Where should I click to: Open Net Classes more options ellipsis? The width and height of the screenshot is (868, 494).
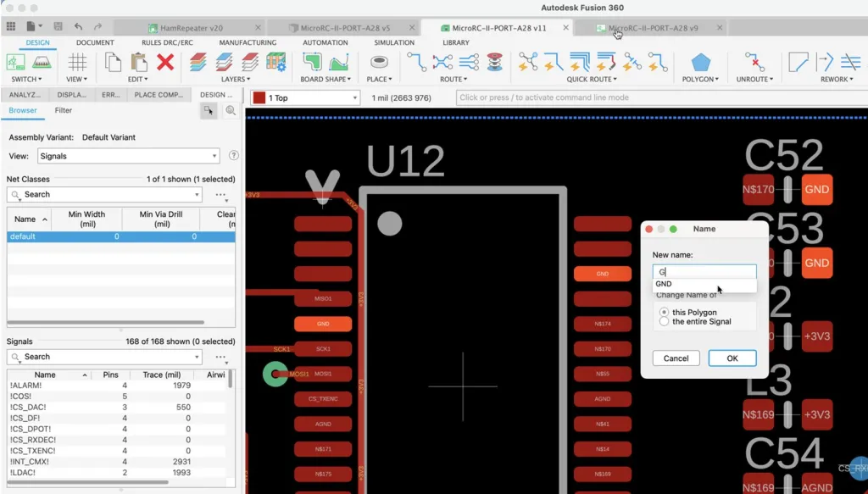tap(220, 195)
